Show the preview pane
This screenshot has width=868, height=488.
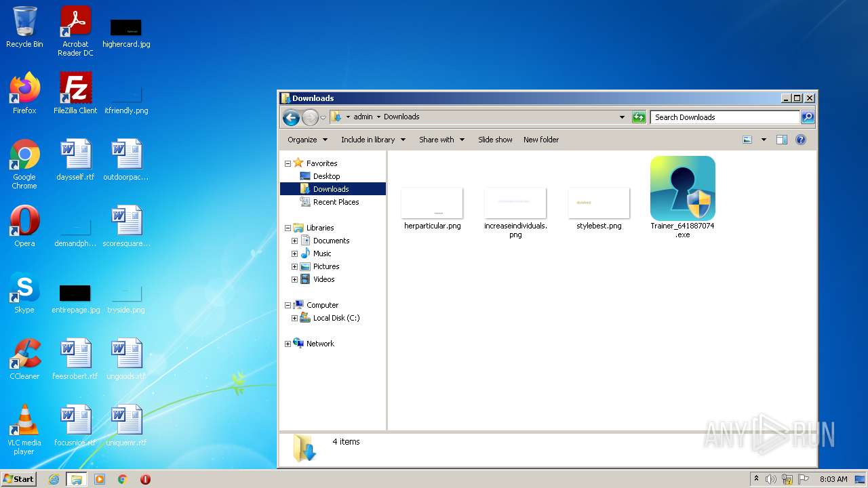click(781, 140)
